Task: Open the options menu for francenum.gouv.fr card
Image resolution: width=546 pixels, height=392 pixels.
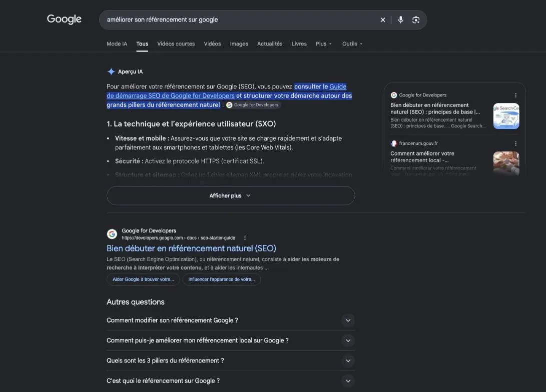Action: pos(515,143)
